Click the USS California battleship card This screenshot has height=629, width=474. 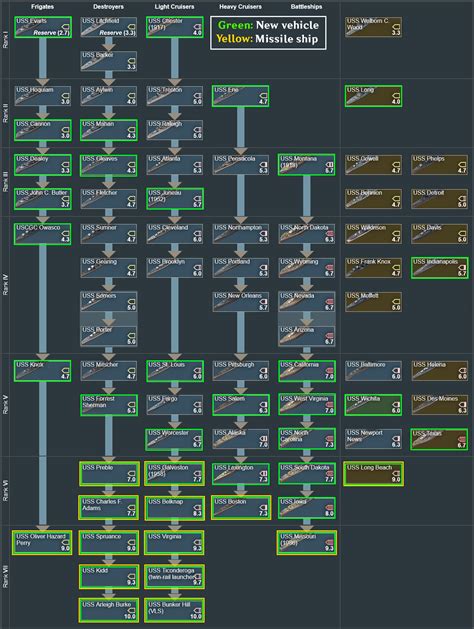click(307, 371)
